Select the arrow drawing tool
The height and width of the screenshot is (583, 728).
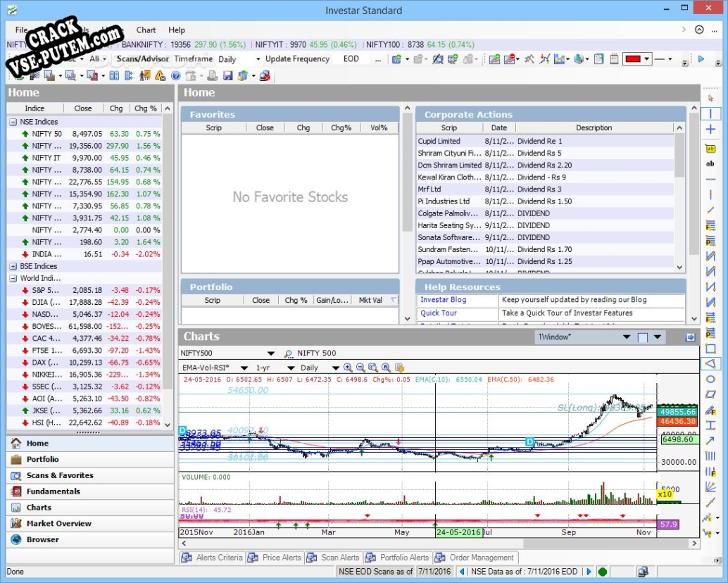pyautogui.click(x=710, y=441)
